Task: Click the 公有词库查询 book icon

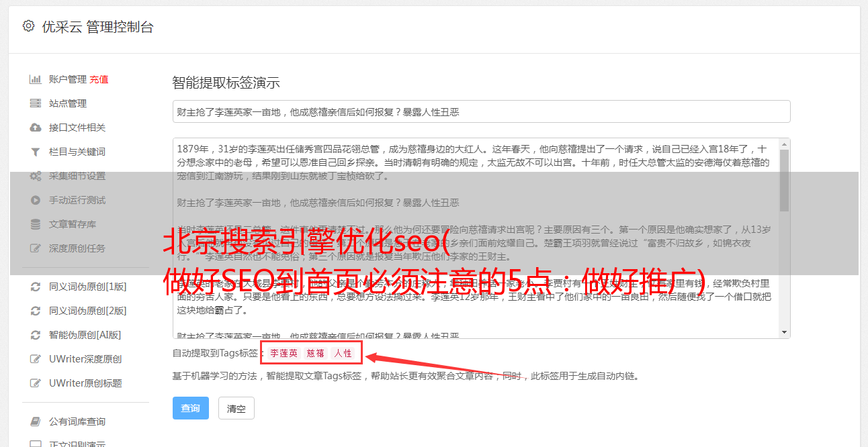Action: click(36, 421)
